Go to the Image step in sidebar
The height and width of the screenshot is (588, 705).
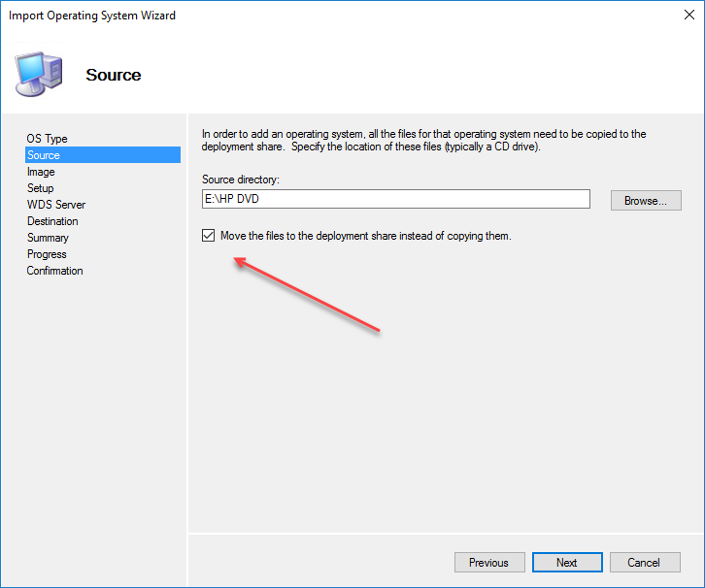[41, 172]
